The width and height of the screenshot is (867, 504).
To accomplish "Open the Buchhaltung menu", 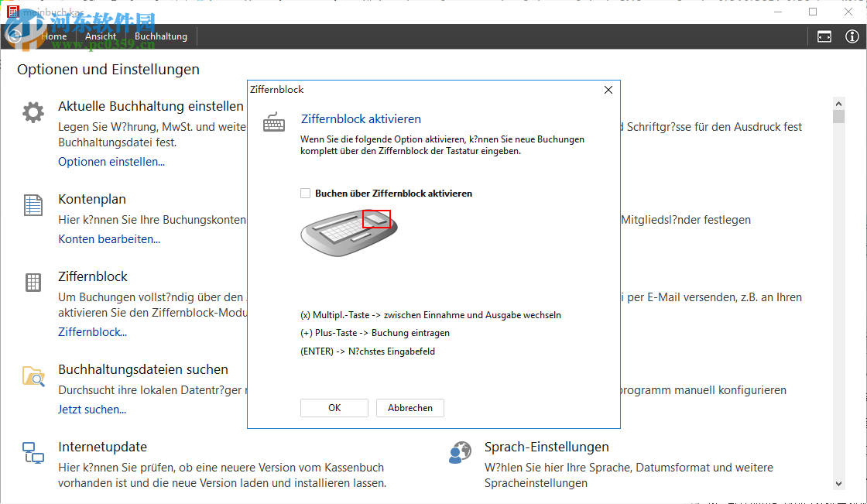I will click(x=161, y=36).
